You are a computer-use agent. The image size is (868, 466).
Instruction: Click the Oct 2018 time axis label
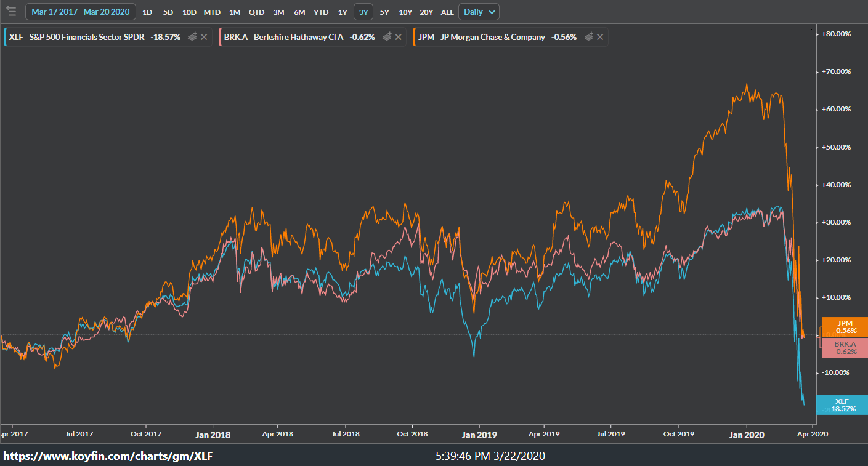tap(412, 434)
